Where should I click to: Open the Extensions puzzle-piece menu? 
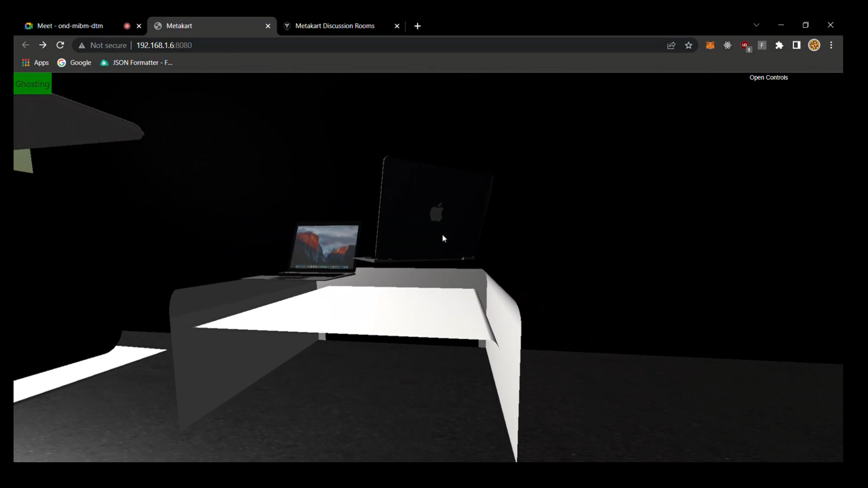pos(779,45)
